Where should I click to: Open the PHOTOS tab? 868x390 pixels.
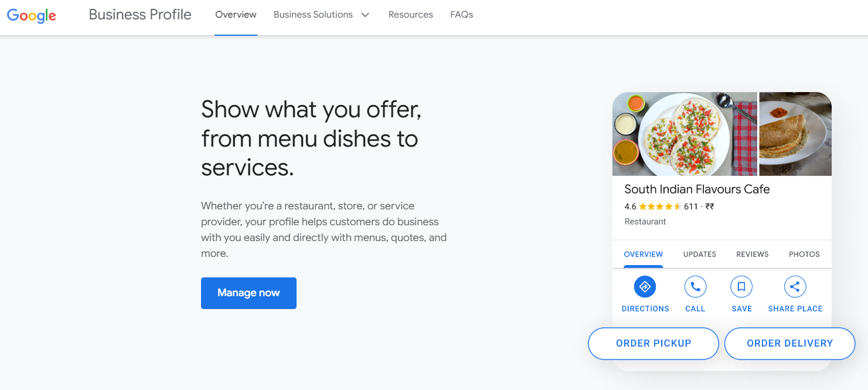tap(804, 254)
